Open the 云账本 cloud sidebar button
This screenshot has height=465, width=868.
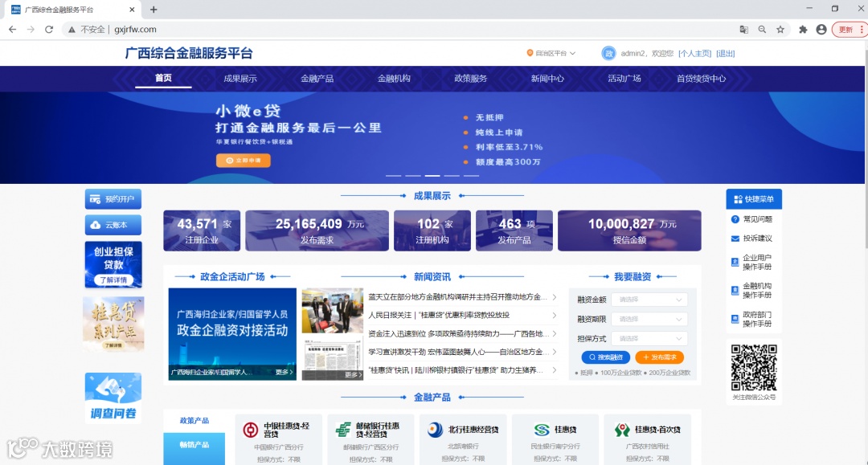[113, 225]
